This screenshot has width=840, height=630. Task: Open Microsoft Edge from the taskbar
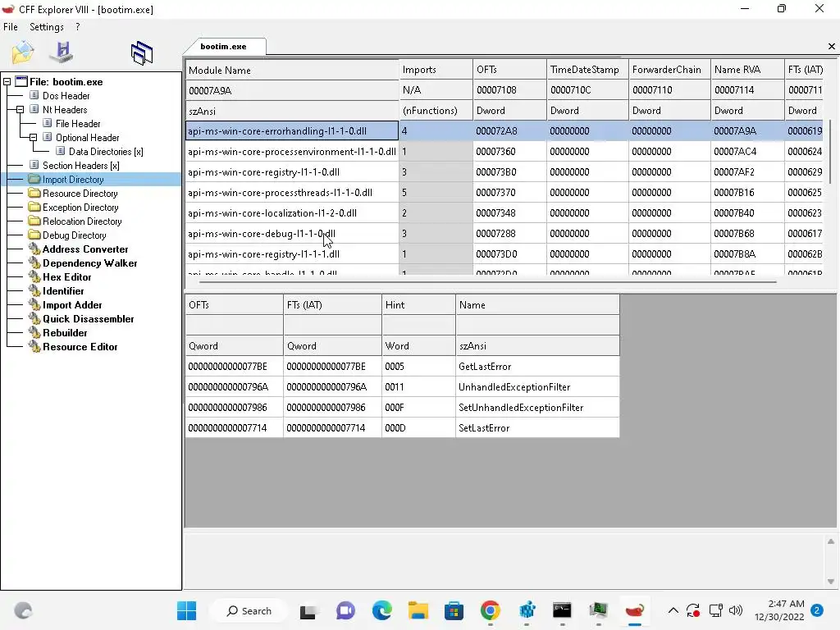click(x=382, y=610)
